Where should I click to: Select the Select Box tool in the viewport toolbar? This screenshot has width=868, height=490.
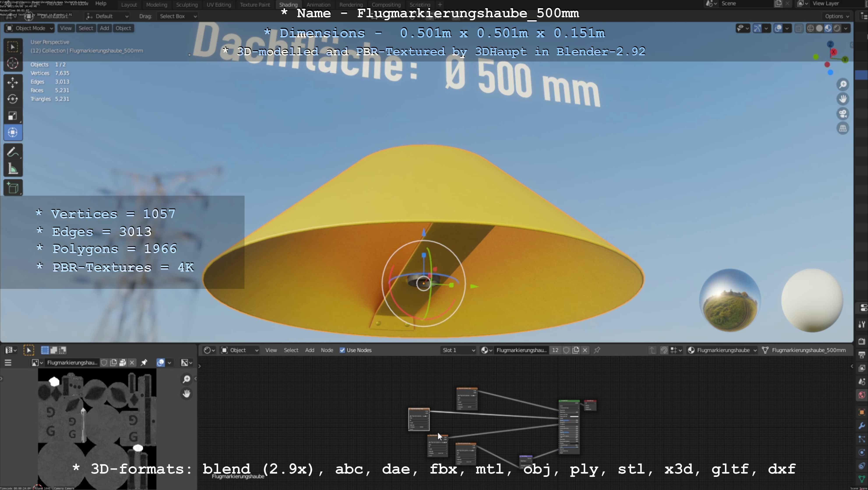[13, 47]
